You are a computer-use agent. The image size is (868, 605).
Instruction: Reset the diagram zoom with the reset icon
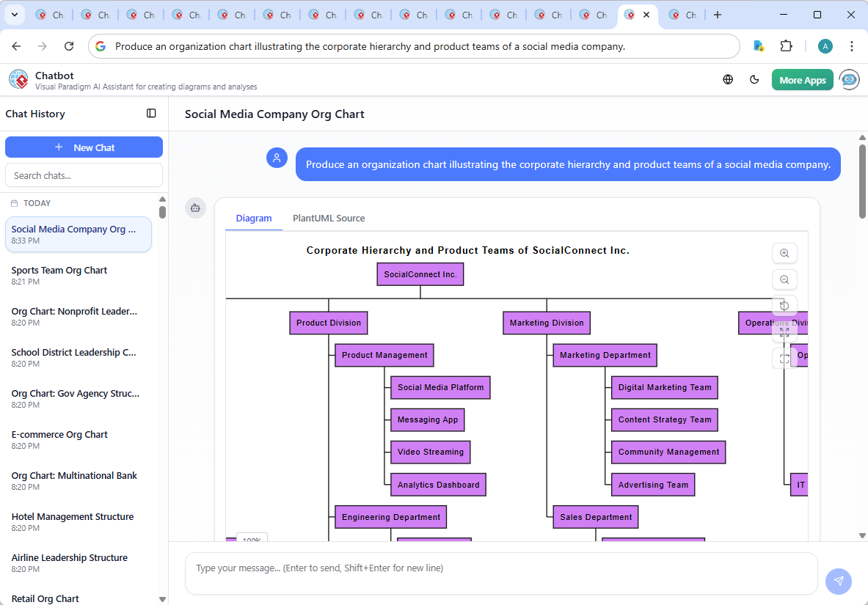pos(784,305)
